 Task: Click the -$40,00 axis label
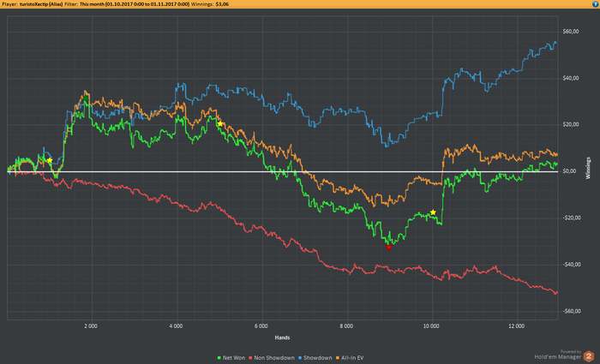572,264
